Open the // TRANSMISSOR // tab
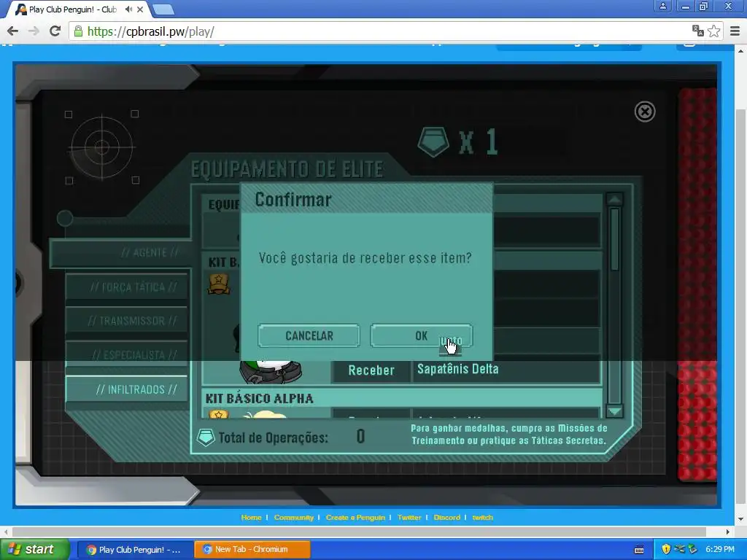 pos(127,321)
